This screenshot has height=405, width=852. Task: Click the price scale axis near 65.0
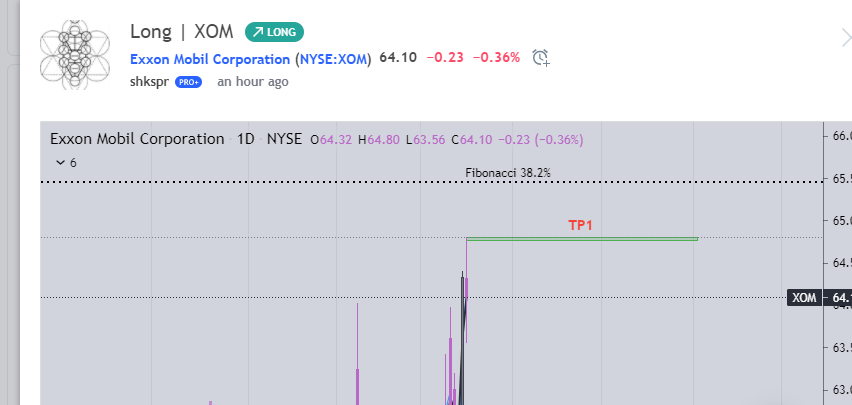pyautogui.click(x=838, y=221)
